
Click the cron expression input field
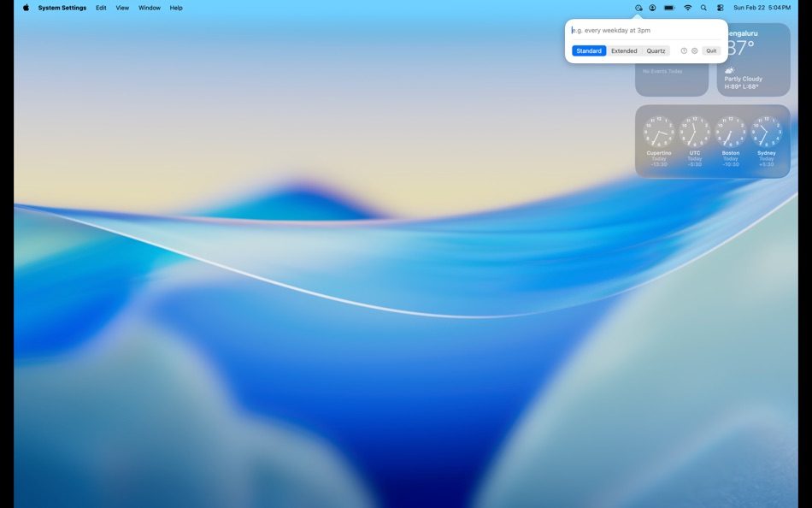(645, 30)
